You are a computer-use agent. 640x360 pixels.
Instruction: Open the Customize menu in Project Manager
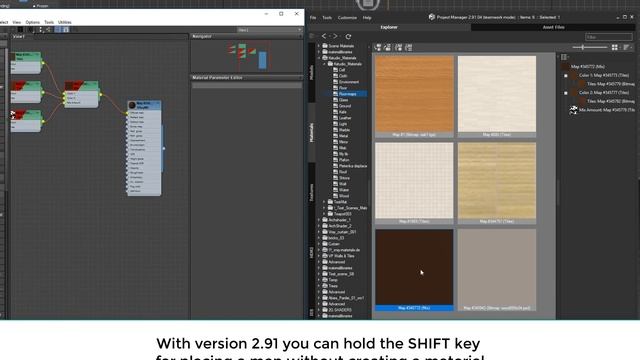pyautogui.click(x=347, y=18)
